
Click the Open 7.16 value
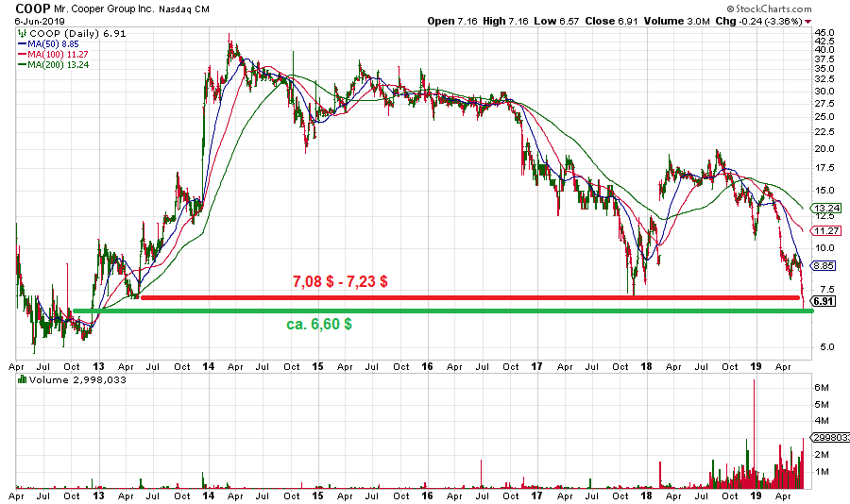coord(452,21)
